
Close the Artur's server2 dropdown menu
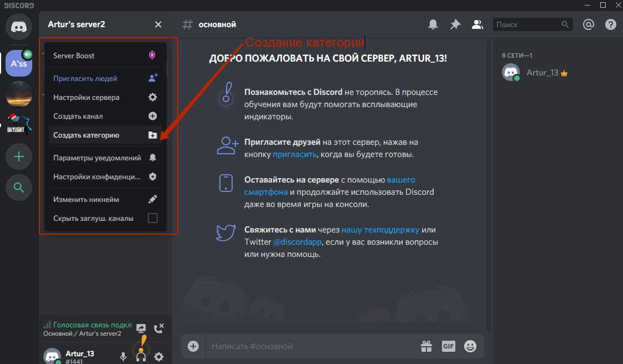tap(158, 24)
